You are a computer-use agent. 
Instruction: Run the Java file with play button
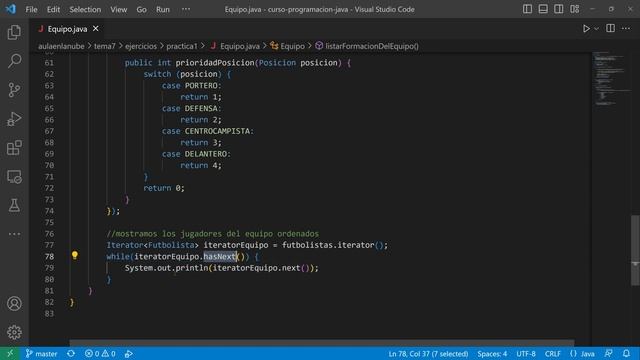(586, 29)
